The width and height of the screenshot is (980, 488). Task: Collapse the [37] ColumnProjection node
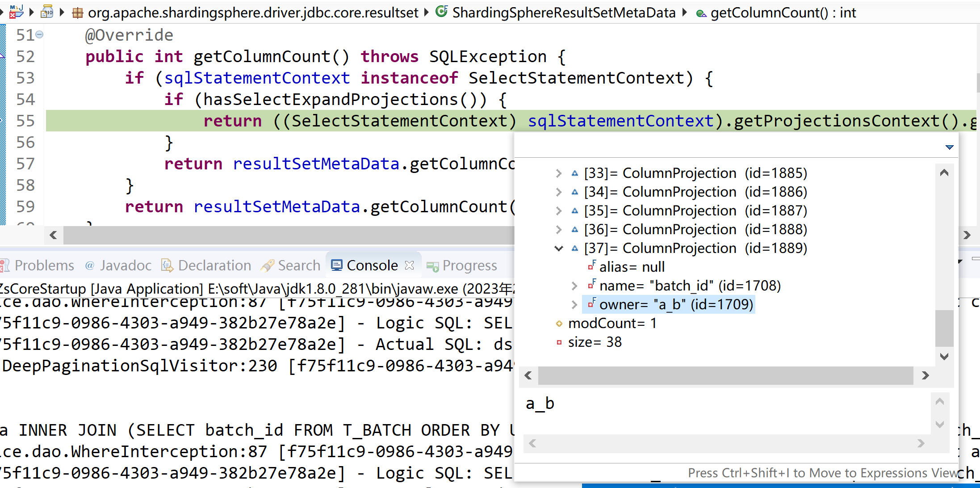[x=558, y=248]
